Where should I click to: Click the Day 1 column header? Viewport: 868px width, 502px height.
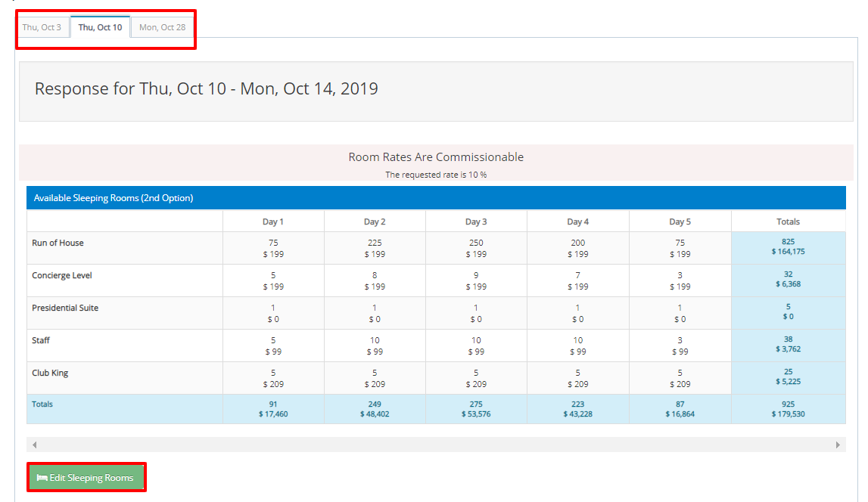(273, 222)
